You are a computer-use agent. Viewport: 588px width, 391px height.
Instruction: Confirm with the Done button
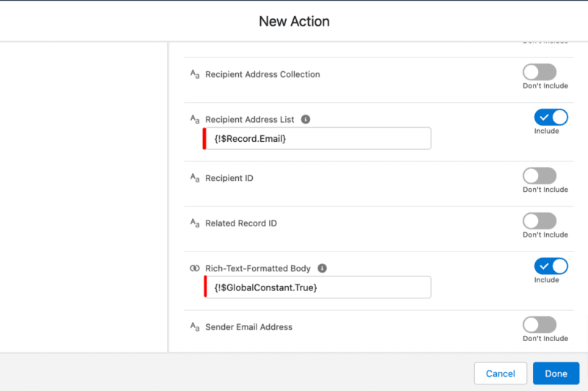(556, 373)
